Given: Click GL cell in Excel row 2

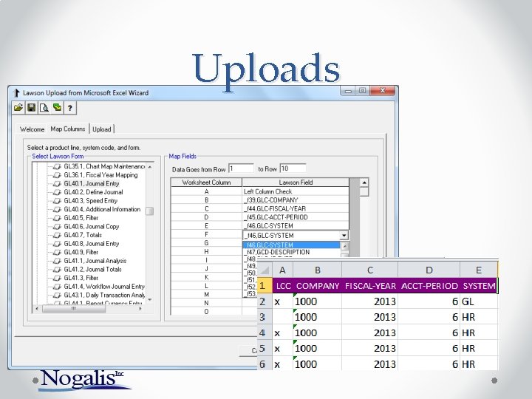Looking at the screenshot, I should pyautogui.click(x=479, y=301).
